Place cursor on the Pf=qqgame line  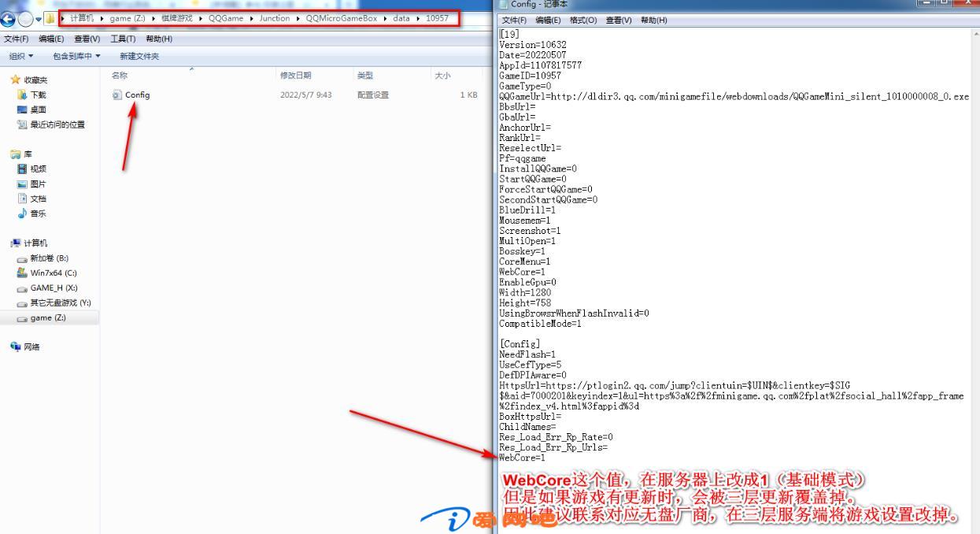point(523,158)
